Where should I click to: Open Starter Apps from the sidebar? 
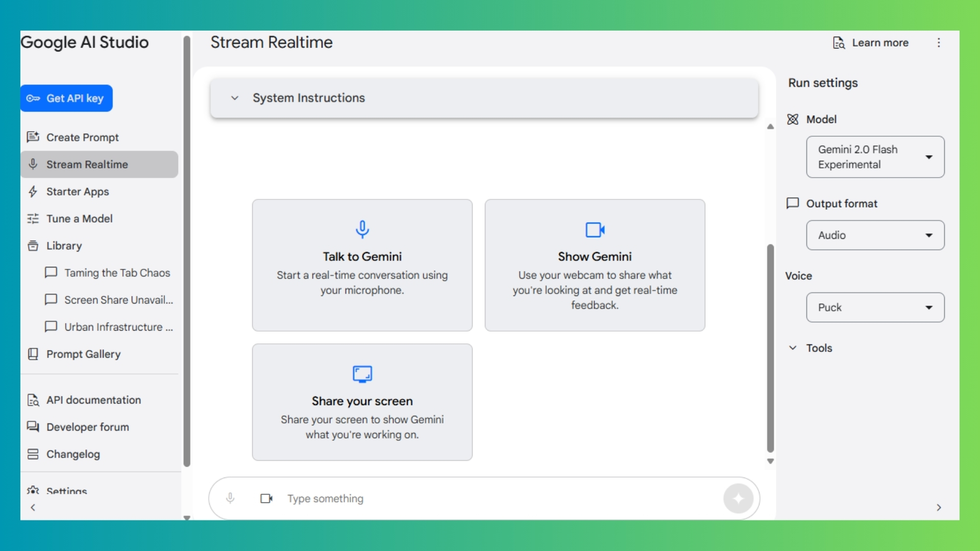78,191
